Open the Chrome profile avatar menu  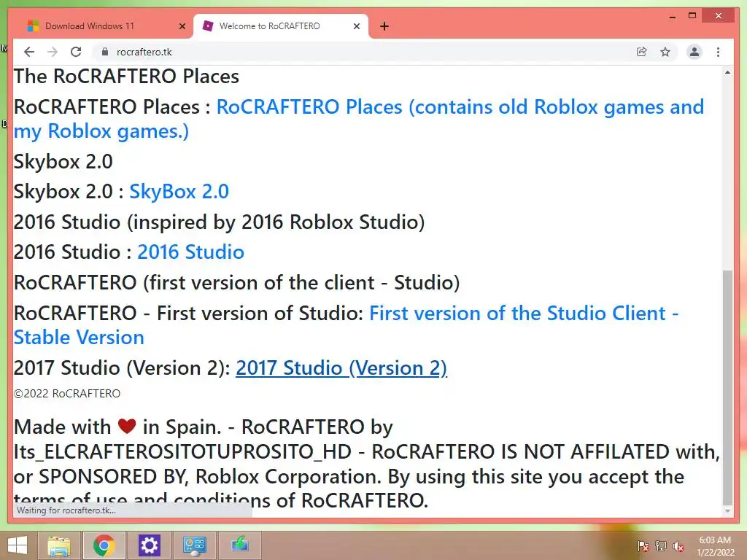click(x=694, y=52)
